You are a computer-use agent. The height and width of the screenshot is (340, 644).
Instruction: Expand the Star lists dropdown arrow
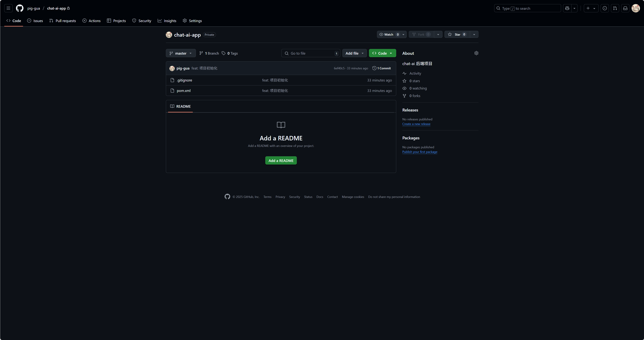coord(474,34)
